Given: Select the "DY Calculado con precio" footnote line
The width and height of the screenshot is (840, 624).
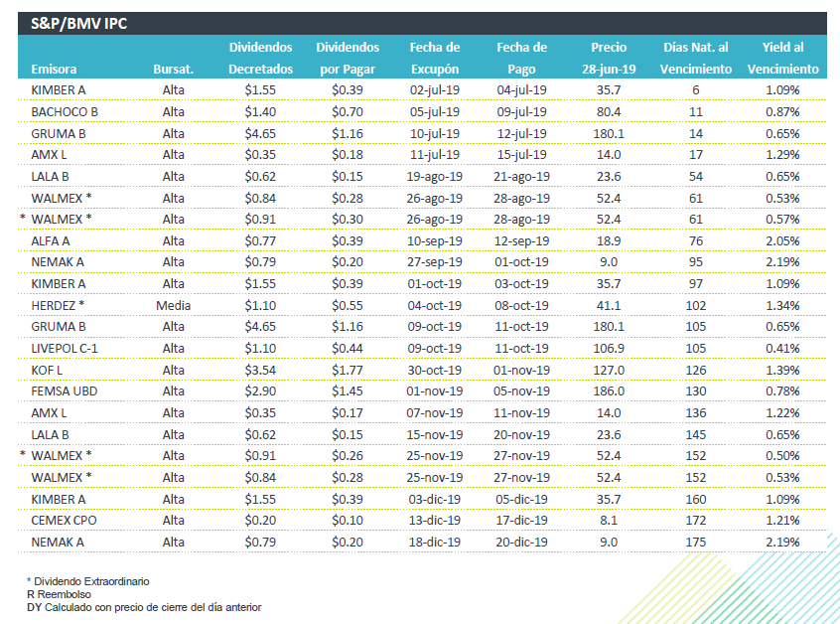Looking at the screenshot, I should click(144, 607).
